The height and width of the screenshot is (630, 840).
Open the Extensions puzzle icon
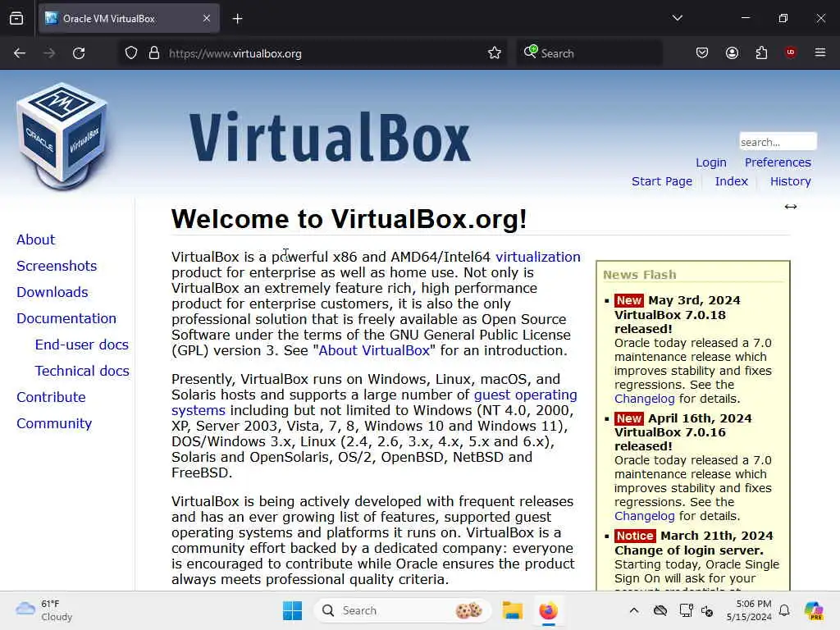(761, 52)
